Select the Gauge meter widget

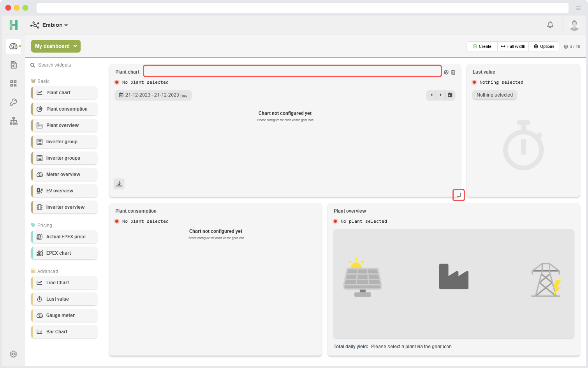(x=65, y=315)
